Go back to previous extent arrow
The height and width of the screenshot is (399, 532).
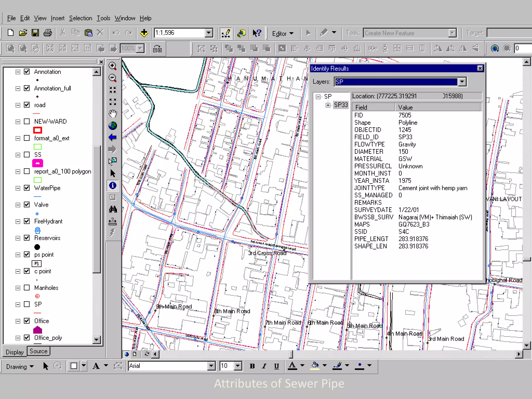112,137
